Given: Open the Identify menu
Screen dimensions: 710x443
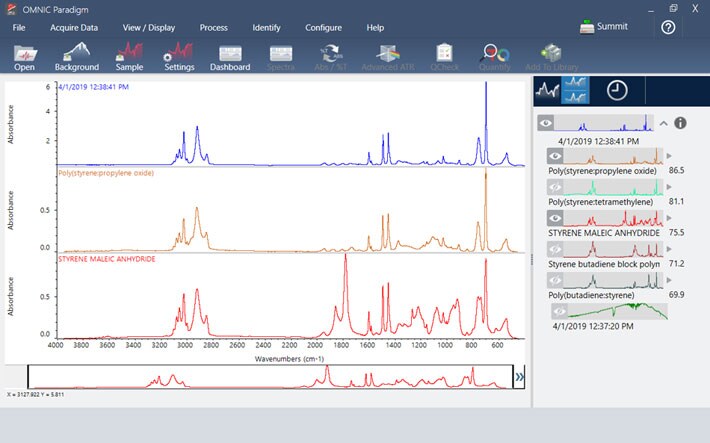Looking at the screenshot, I should (266, 28).
